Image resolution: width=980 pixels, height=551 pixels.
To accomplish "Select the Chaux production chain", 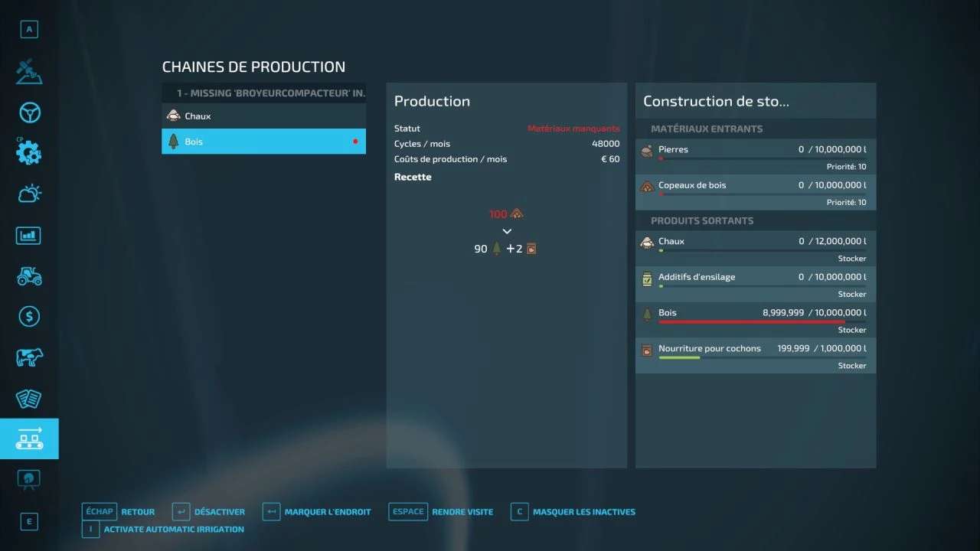I will [263, 116].
